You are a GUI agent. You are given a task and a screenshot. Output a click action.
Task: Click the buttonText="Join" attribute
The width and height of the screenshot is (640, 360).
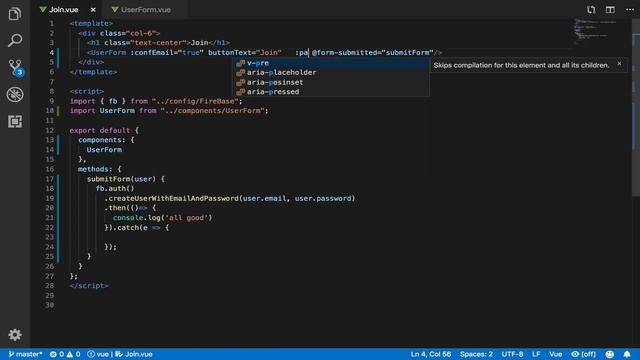coord(245,53)
